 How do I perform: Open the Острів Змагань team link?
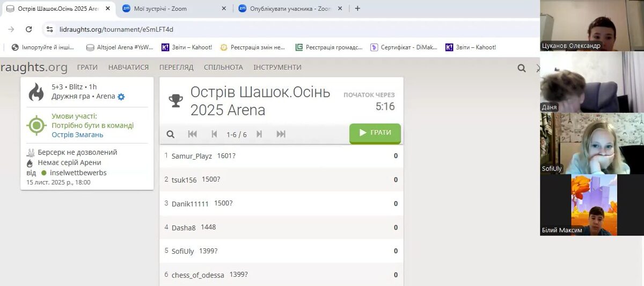pyautogui.click(x=77, y=135)
